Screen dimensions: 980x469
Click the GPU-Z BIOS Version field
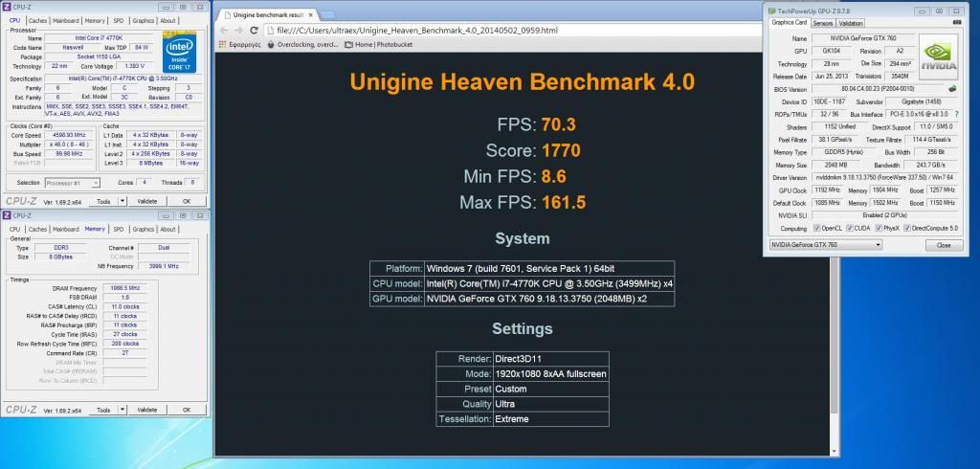coord(879,89)
